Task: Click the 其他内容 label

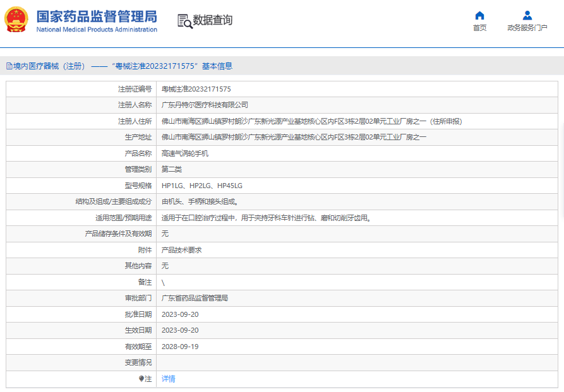Action: [x=138, y=266]
